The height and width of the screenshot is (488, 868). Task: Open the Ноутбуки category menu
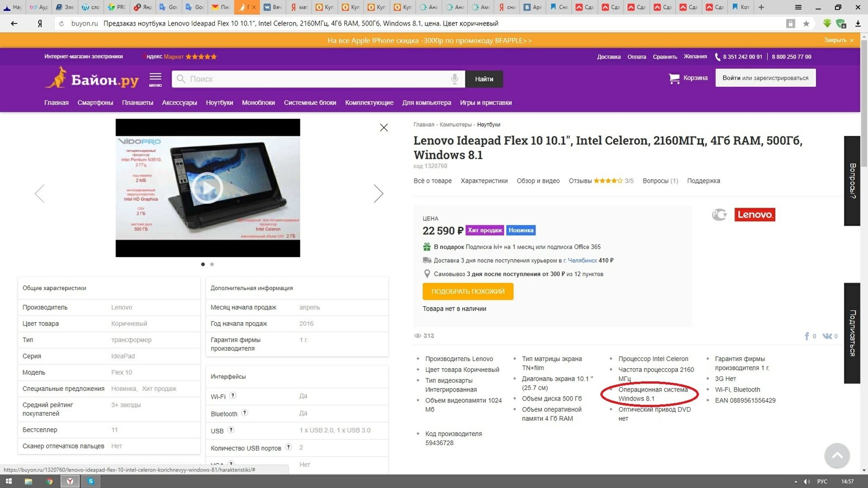click(x=219, y=102)
